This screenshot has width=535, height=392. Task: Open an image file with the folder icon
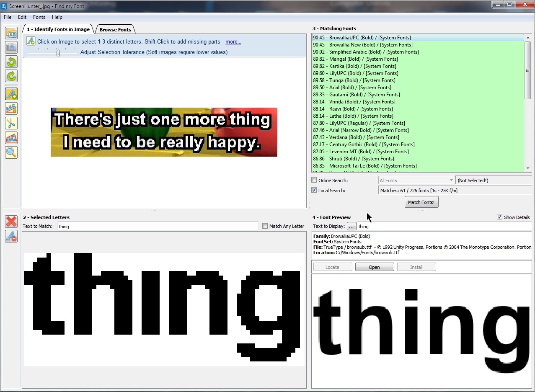point(11,33)
